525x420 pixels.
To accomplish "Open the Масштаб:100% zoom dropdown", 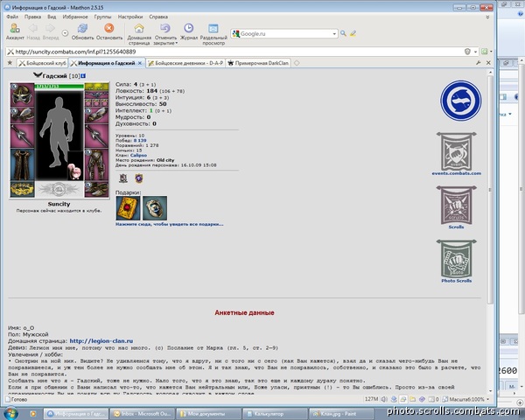I will pos(488,399).
